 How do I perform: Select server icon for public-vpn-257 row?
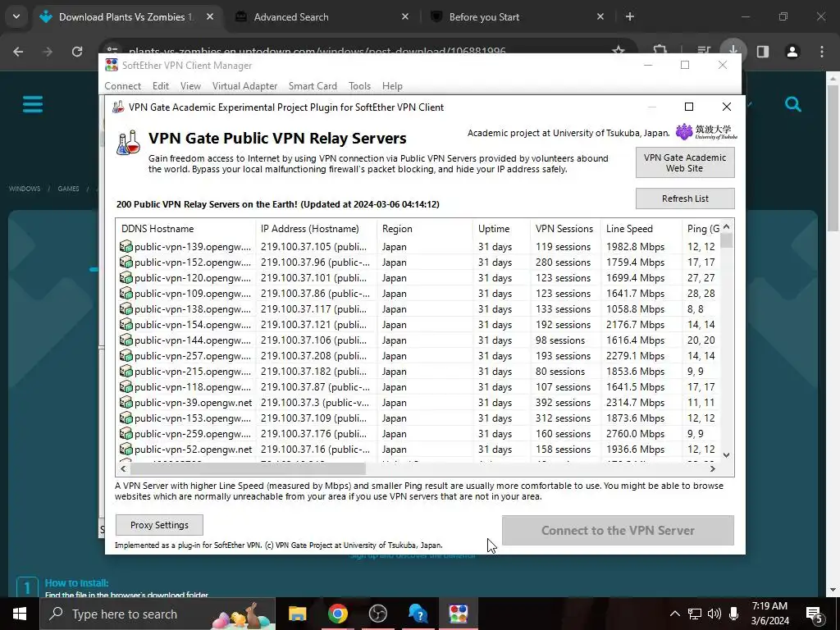[x=126, y=355]
